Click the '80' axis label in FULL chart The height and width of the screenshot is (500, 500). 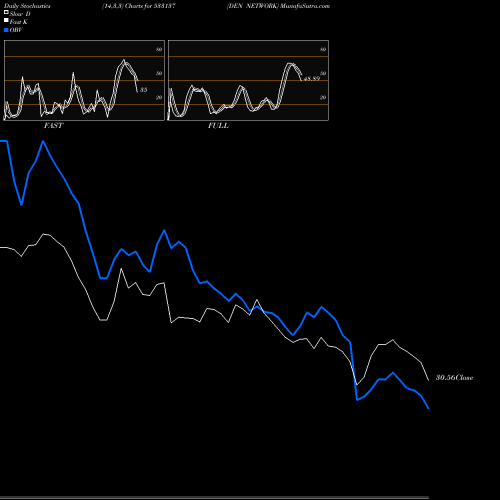coord(323,49)
